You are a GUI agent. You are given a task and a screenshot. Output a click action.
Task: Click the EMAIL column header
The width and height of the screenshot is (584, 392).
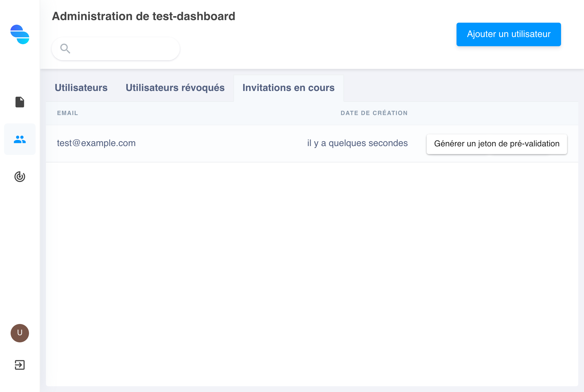(67, 113)
